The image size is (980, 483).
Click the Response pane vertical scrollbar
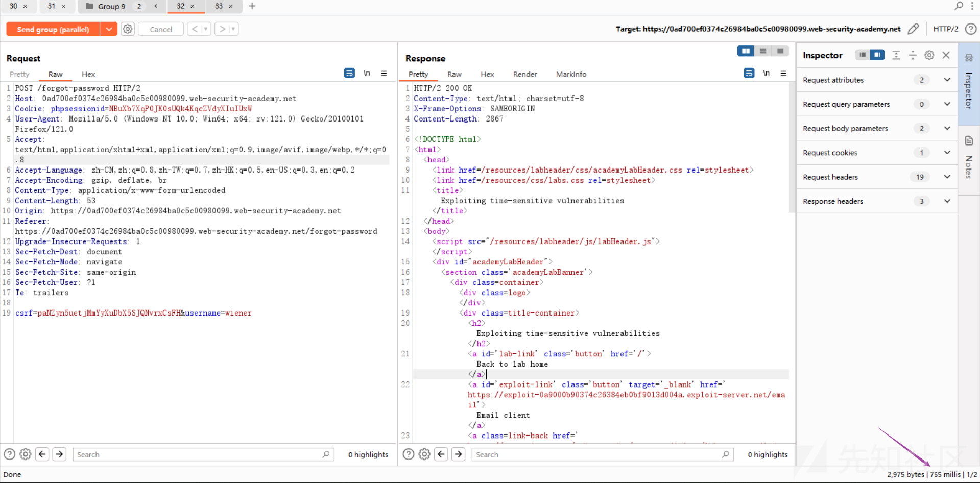click(x=792, y=148)
